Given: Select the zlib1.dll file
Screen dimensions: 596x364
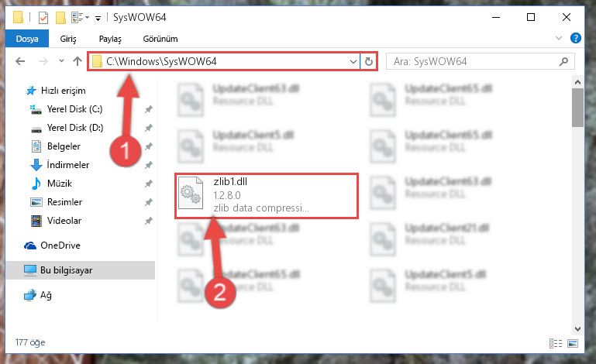Looking at the screenshot, I should pos(266,195).
